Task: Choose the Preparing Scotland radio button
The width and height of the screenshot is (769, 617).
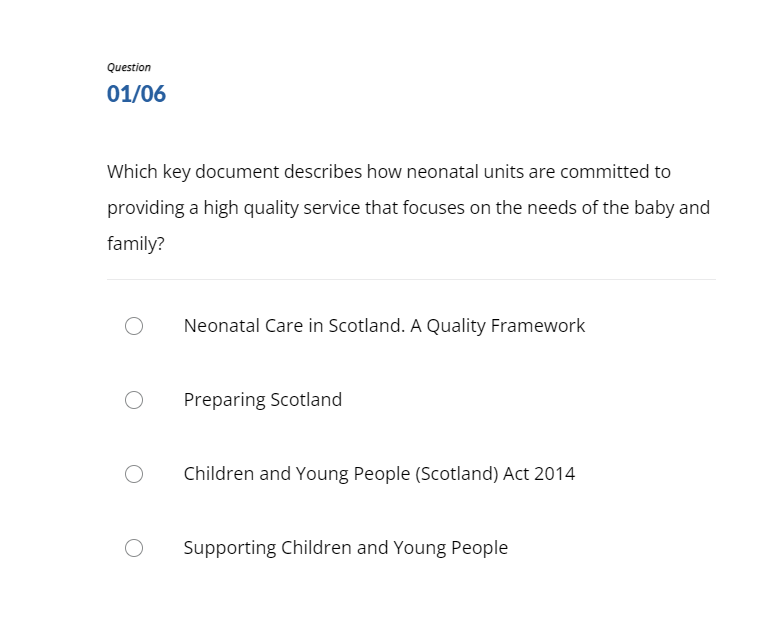Action: (x=134, y=400)
